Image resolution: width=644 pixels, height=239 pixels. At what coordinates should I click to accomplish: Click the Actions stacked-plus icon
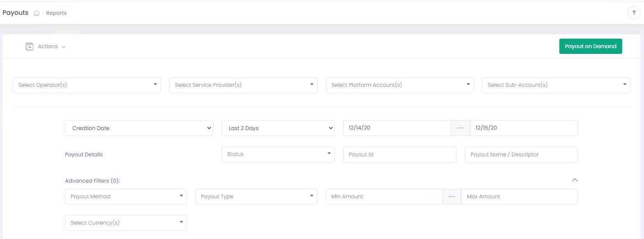click(29, 46)
